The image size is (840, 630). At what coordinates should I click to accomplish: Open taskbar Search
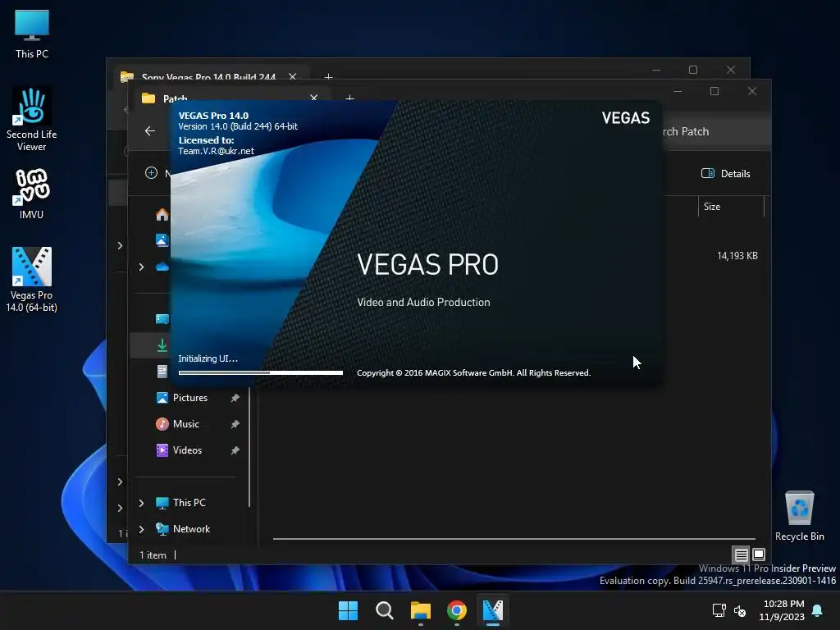click(384, 610)
